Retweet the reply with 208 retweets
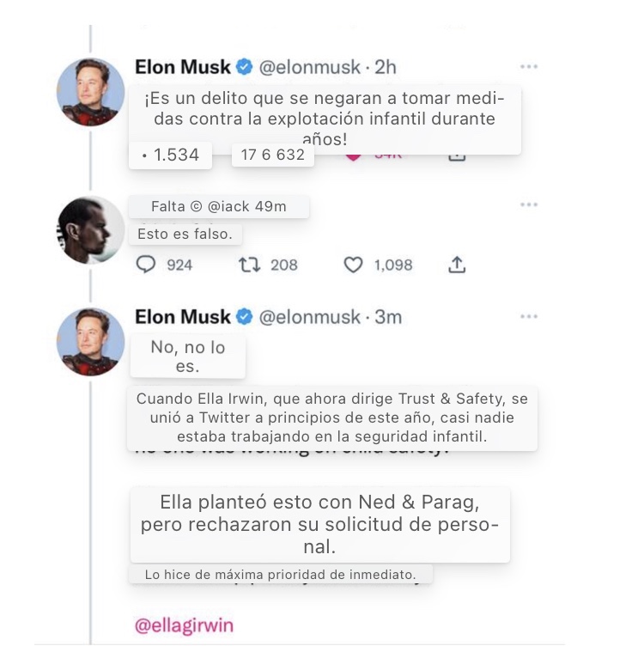644x646 pixels. pos(248,265)
